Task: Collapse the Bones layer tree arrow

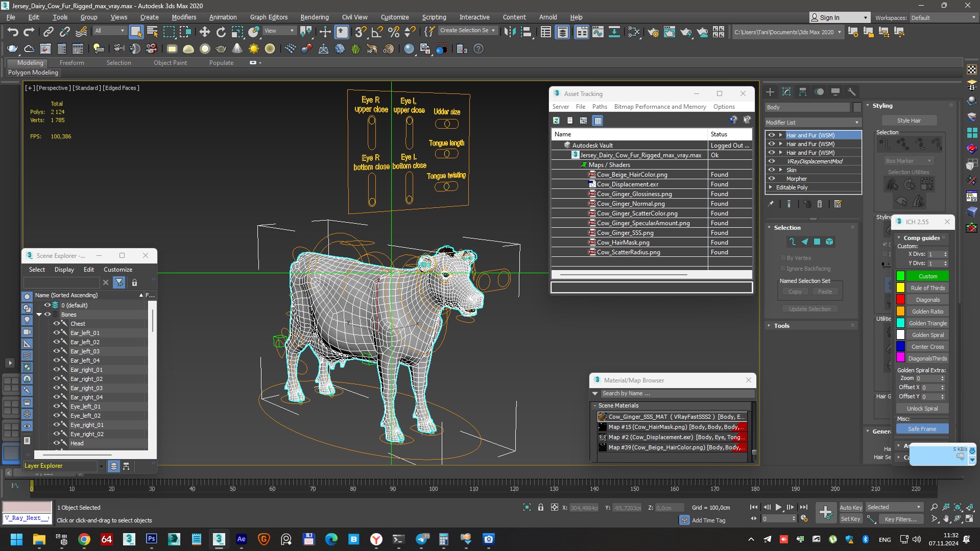Action: 39,315
